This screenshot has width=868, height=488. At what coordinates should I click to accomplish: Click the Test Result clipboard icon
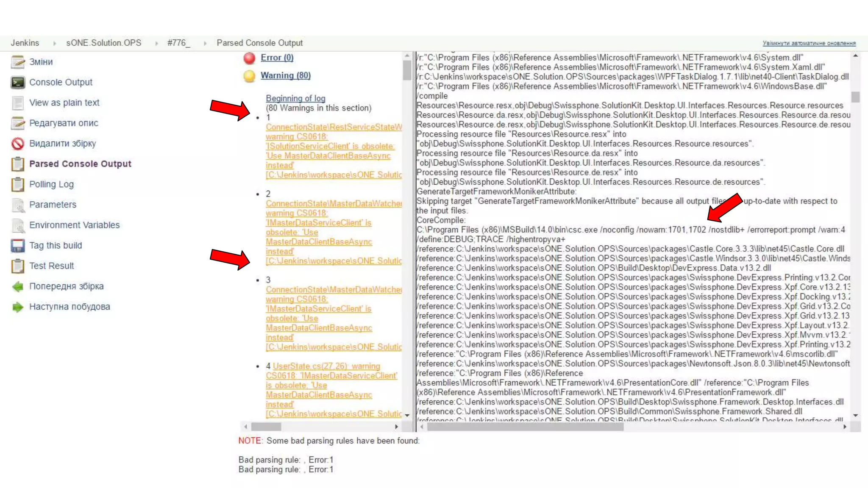point(18,266)
